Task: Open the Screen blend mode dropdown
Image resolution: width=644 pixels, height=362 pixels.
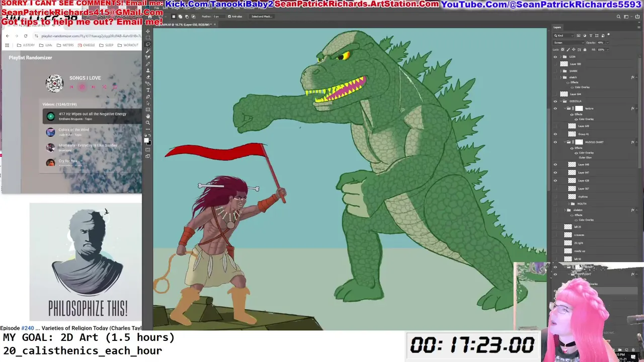Action: [569, 43]
